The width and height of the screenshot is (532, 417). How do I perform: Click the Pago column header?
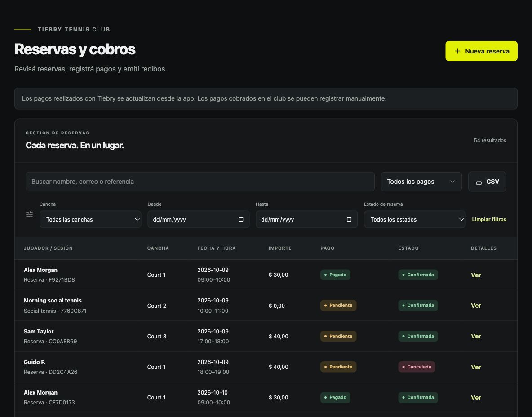pos(328,248)
